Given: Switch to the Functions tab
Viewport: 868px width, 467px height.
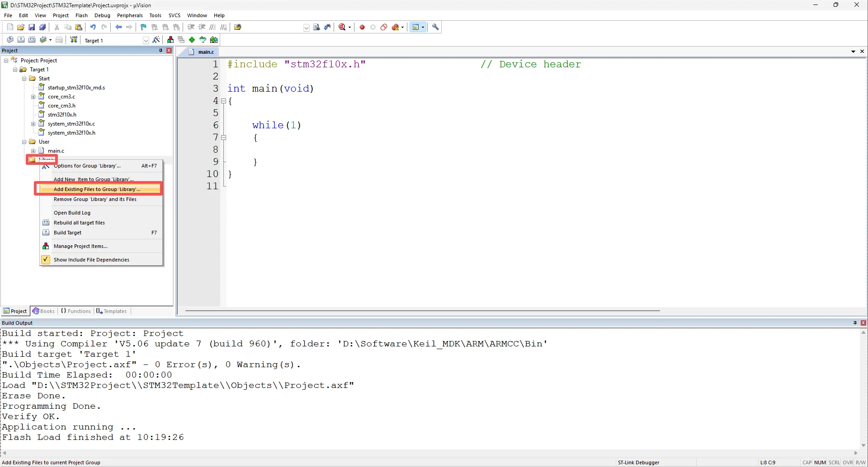Looking at the screenshot, I should point(76,311).
